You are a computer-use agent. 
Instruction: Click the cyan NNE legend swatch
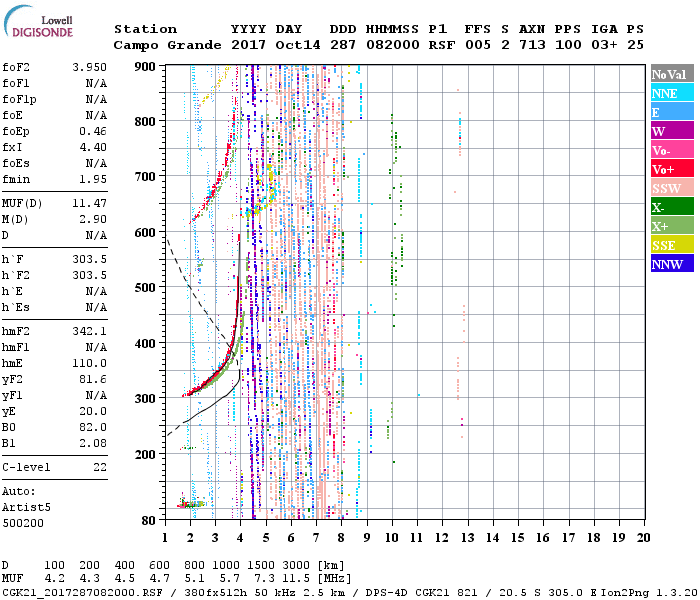670,94
